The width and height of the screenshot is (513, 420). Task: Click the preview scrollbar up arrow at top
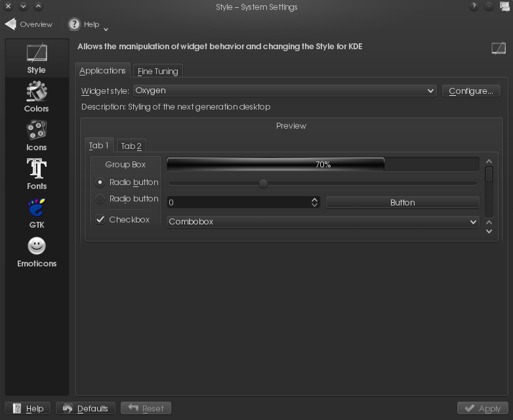[489, 161]
